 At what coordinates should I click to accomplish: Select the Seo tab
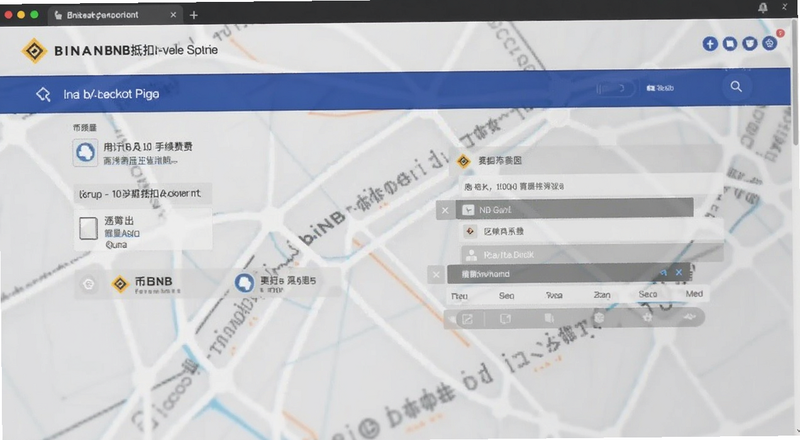pyautogui.click(x=506, y=296)
